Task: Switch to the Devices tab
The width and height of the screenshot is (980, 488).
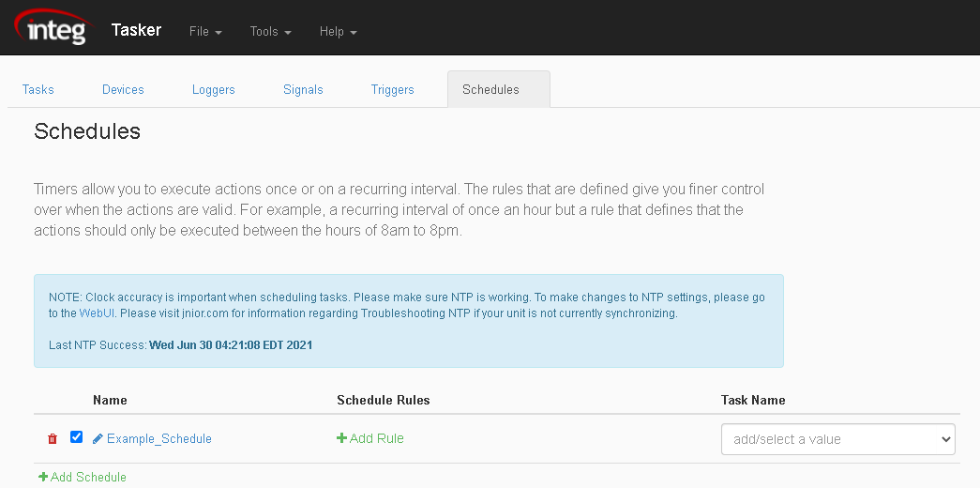Action: 123,89
